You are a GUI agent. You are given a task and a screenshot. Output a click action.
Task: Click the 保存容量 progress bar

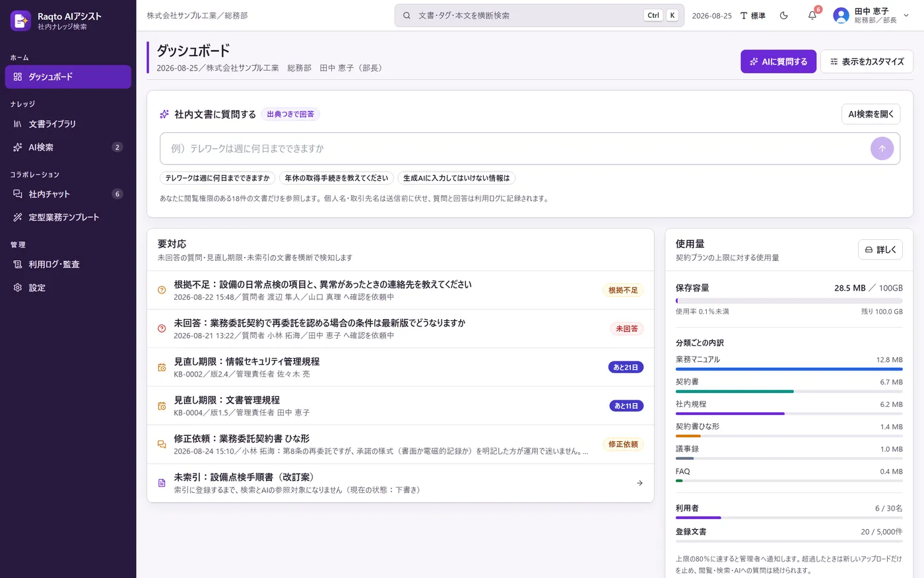(789, 301)
